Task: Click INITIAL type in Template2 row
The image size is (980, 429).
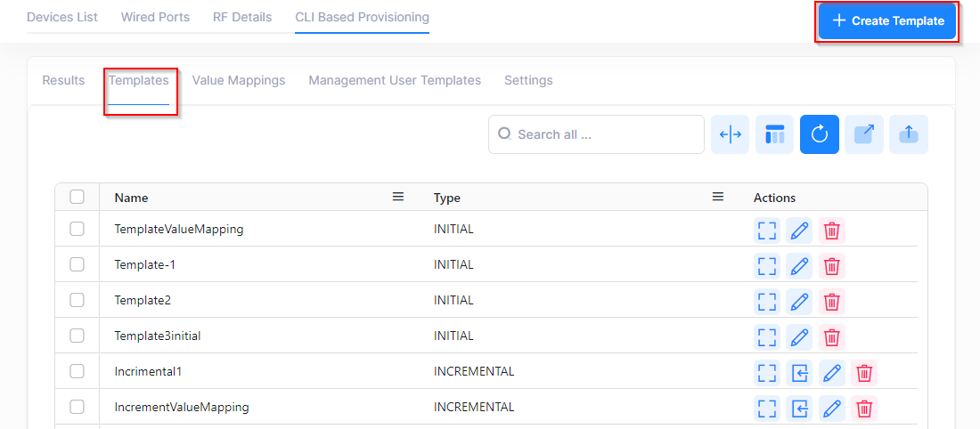Action: pos(453,300)
